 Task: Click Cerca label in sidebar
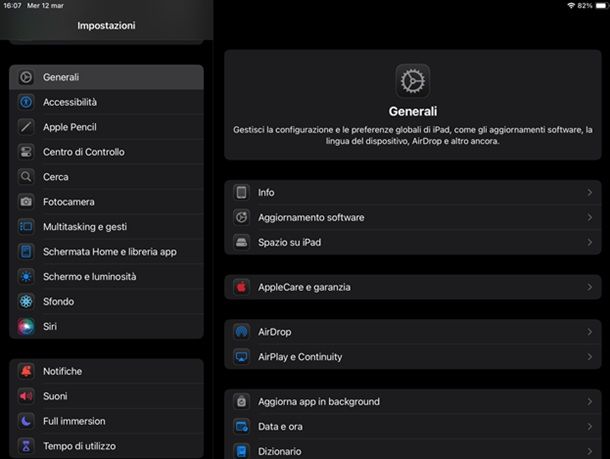pos(56,177)
